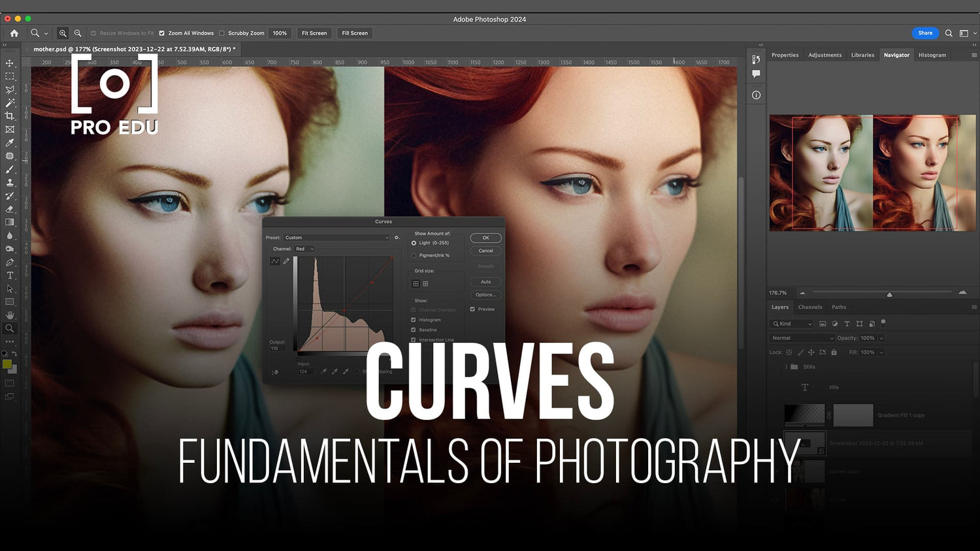The width and height of the screenshot is (980, 551).
Task: Select the Pigment/Ink % radio button
Action: [413, 255]
